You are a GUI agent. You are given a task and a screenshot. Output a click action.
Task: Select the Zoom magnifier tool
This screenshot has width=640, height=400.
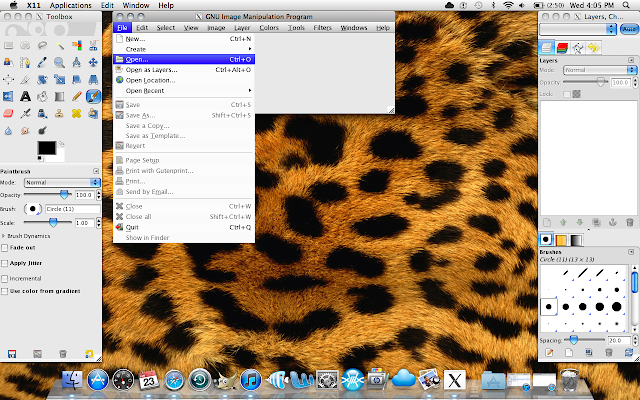click(60, 62)
